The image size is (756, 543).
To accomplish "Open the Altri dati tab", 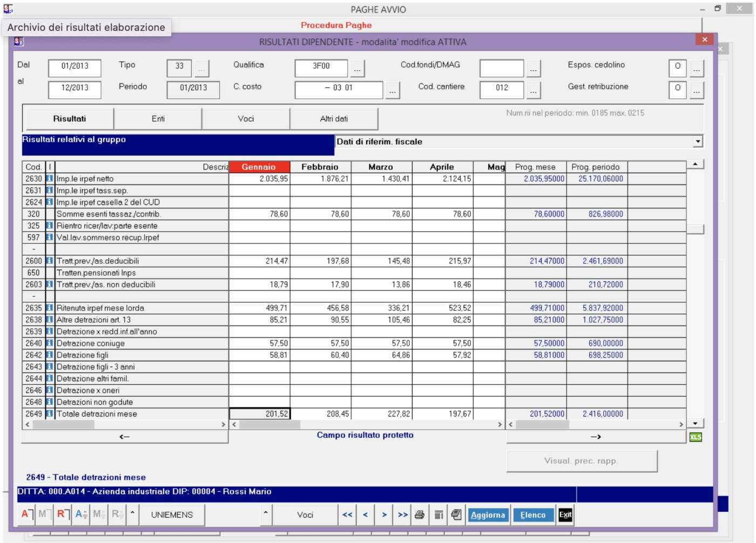I will coord(334,119).
